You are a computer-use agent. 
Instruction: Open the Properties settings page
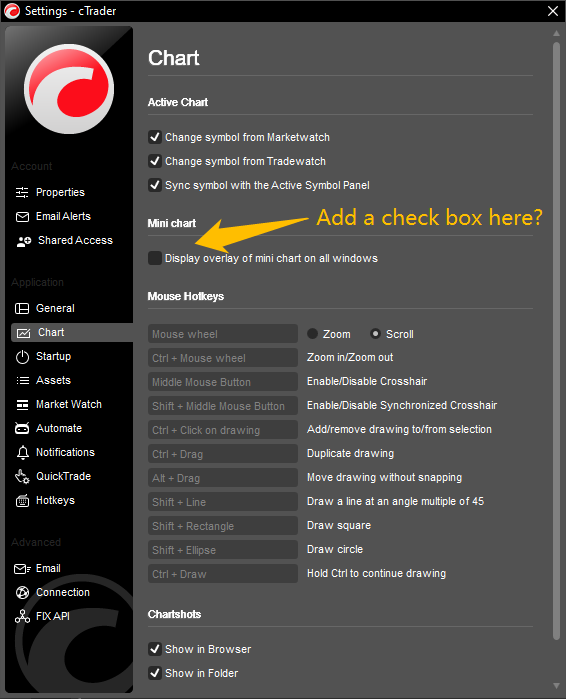[60, 192]
